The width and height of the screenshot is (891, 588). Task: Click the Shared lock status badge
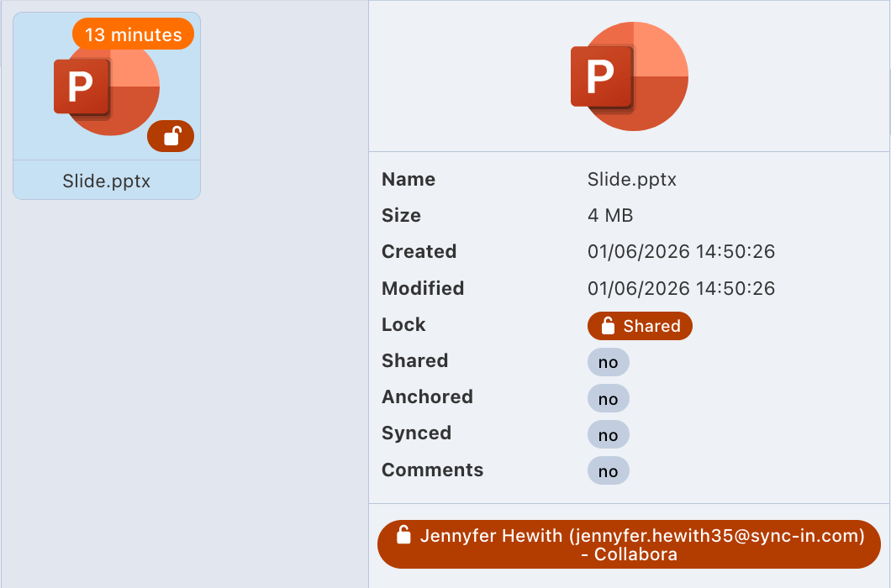640,326
